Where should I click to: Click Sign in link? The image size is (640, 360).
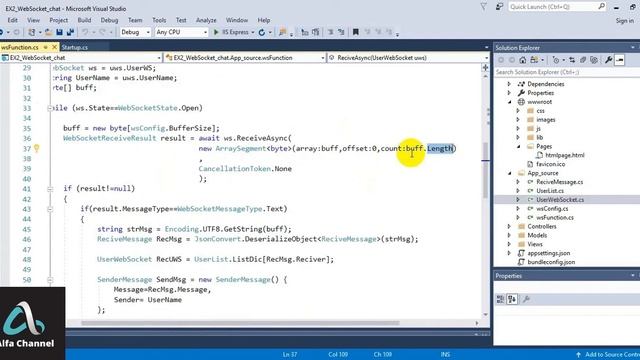tap(624, 21)
